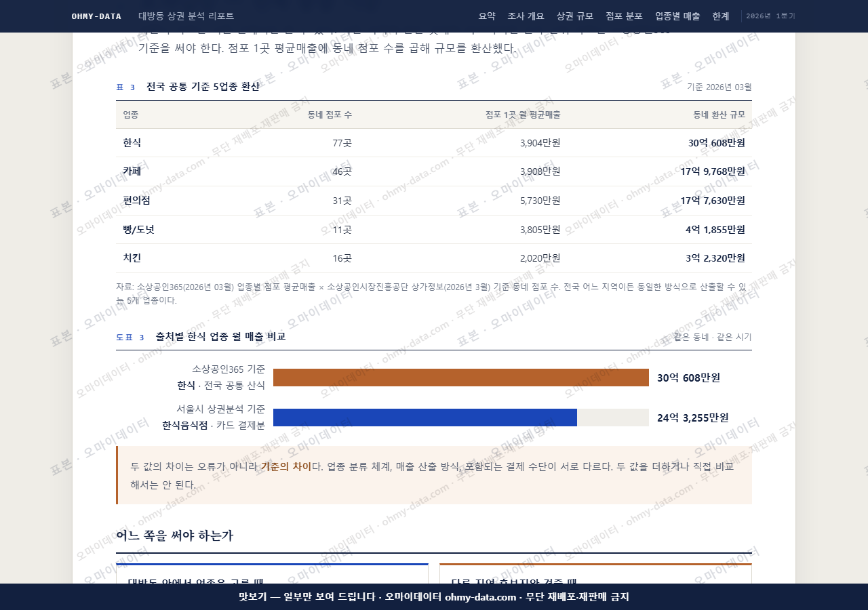Go to the 조사 개요 section

(526, 16)
